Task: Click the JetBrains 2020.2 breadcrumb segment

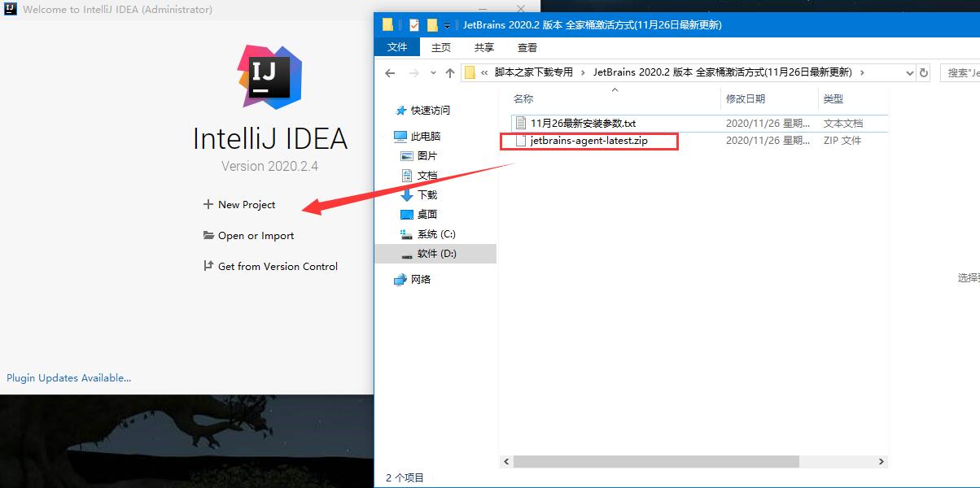Action: pyautogui.click(x=722, y=72)
